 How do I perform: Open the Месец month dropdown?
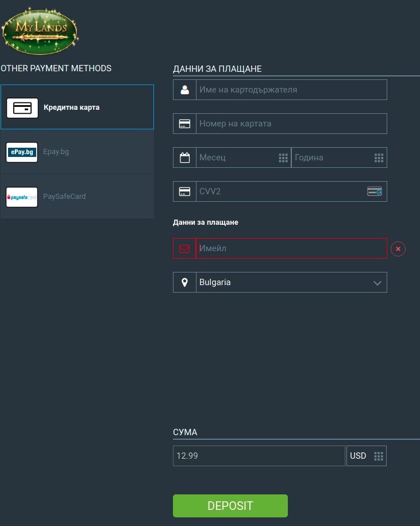coord(244,158)
